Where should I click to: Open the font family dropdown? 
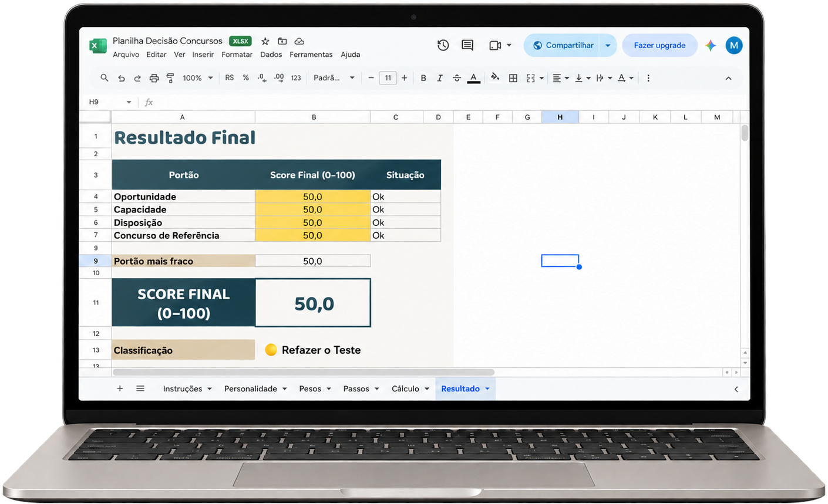click(334, 78)
